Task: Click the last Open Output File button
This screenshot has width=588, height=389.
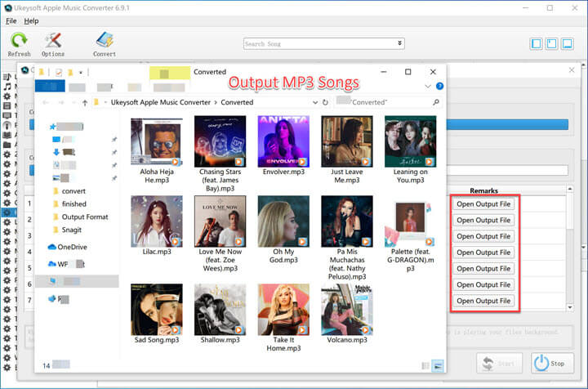Action: 483,301
